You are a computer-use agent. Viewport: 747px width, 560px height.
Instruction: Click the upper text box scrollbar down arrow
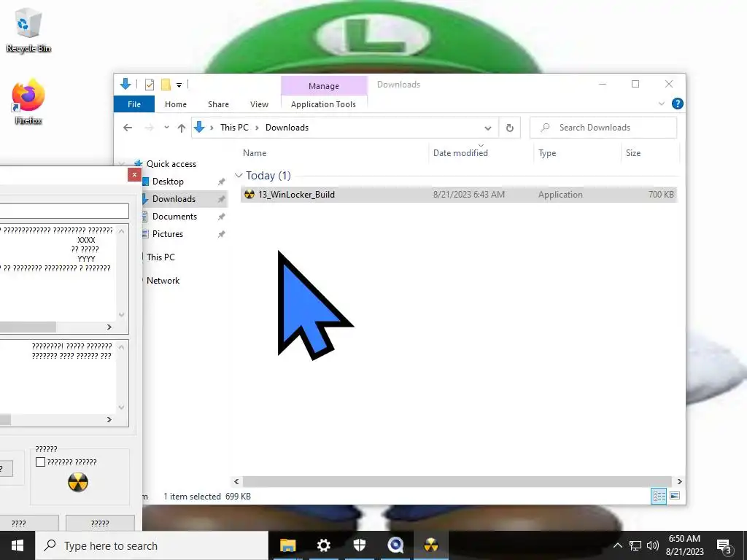coord(122,315)
